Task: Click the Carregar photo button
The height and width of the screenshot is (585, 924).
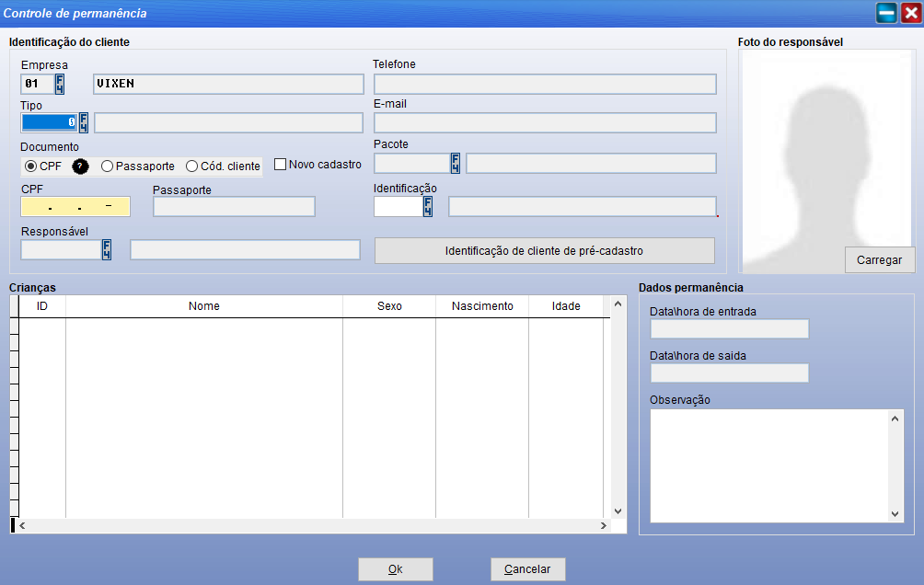Action: [x=879, y=260]
